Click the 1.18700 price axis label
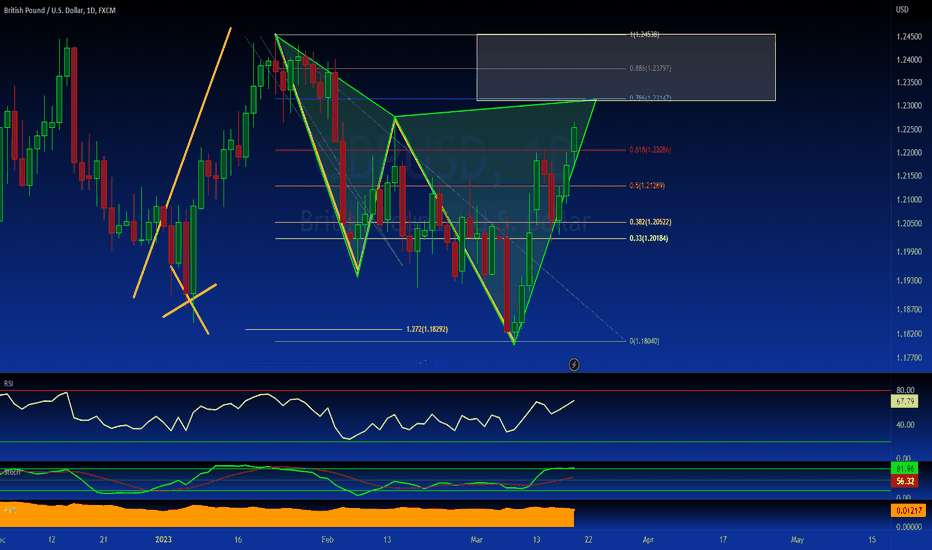The image size is (932, 550). pos(909,309)
